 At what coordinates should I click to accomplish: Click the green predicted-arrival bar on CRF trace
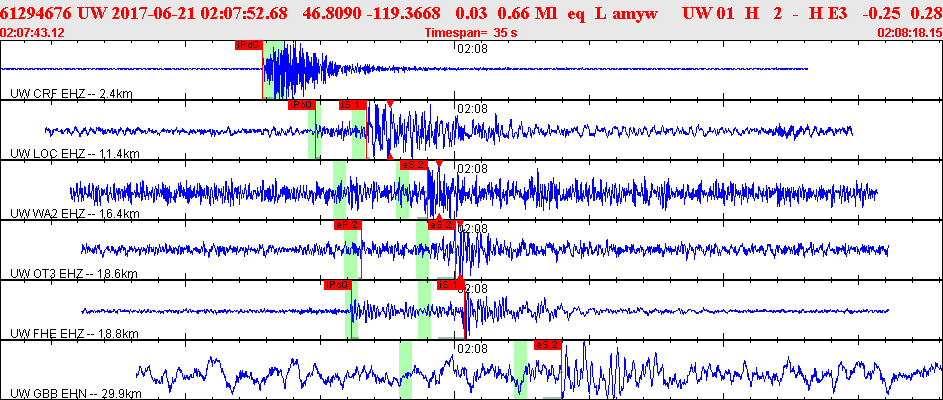274,69
